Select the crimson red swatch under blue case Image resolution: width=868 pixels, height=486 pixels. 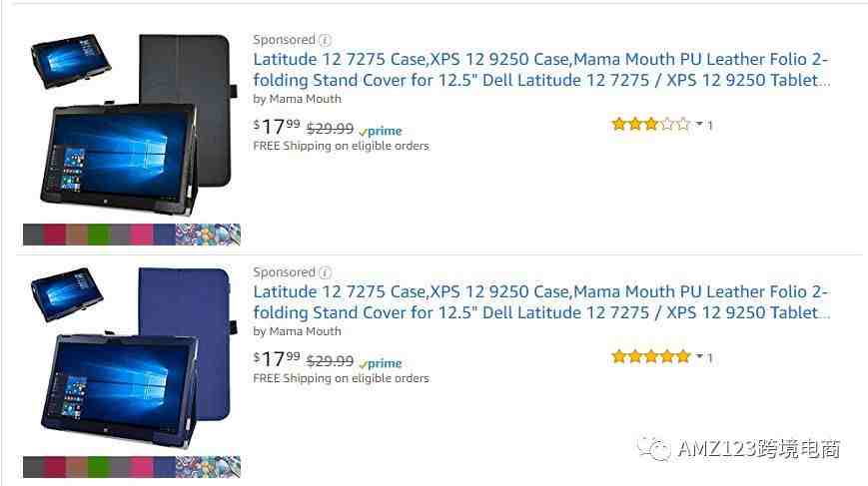[55, 467]
